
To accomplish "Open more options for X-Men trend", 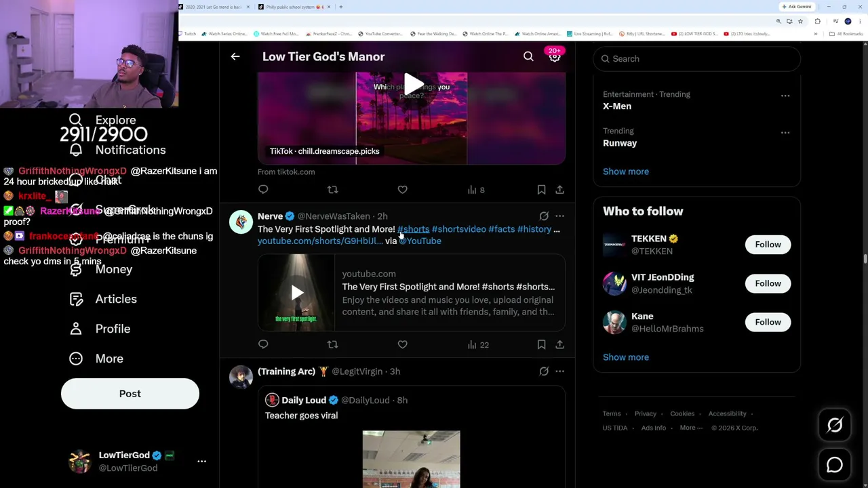I will click(785, 96).
